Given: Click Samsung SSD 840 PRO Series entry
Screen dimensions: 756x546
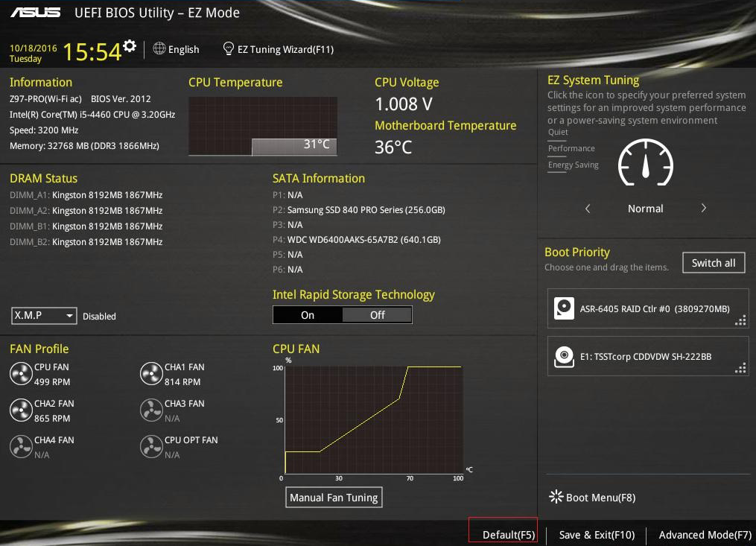Looking at the screenshot, I should [359, 210].
